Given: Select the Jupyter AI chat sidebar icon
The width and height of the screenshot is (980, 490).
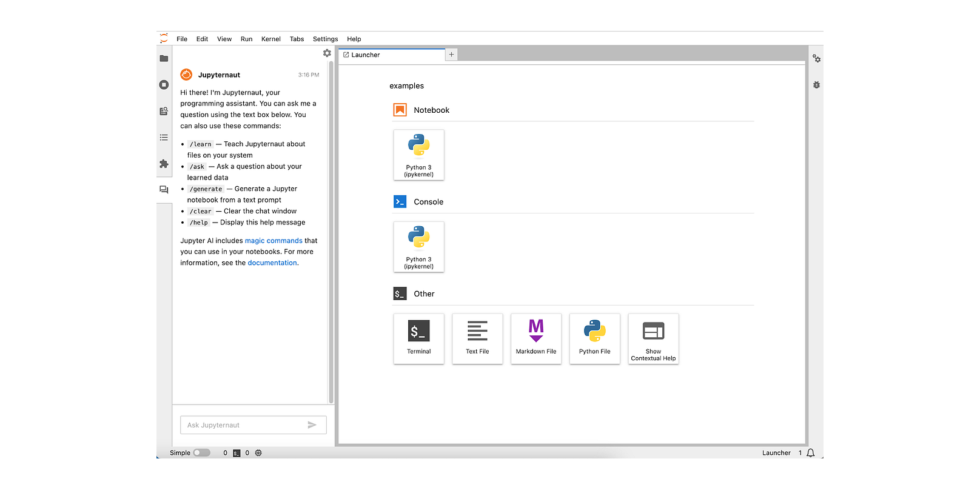Looking at the screenshot, I should [x=164, y=190].
